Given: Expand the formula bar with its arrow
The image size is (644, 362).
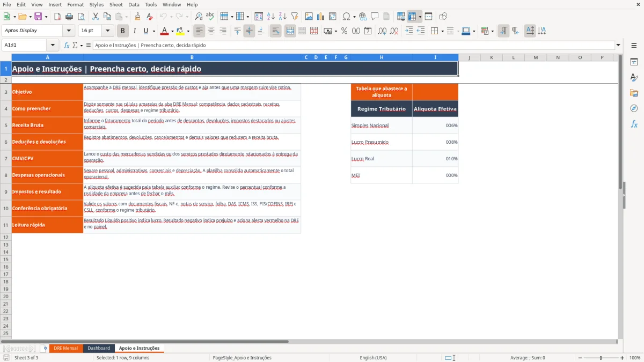Looking at the screenshot, I should 618,46.
